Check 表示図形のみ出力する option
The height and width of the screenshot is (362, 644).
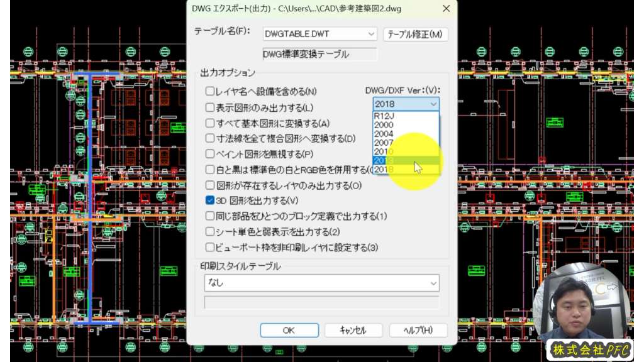210,107
